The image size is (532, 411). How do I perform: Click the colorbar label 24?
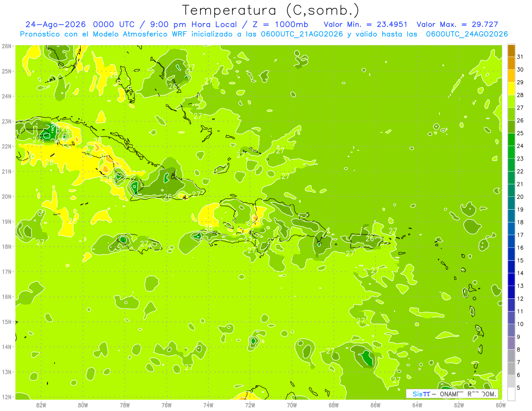pos(520,146)
